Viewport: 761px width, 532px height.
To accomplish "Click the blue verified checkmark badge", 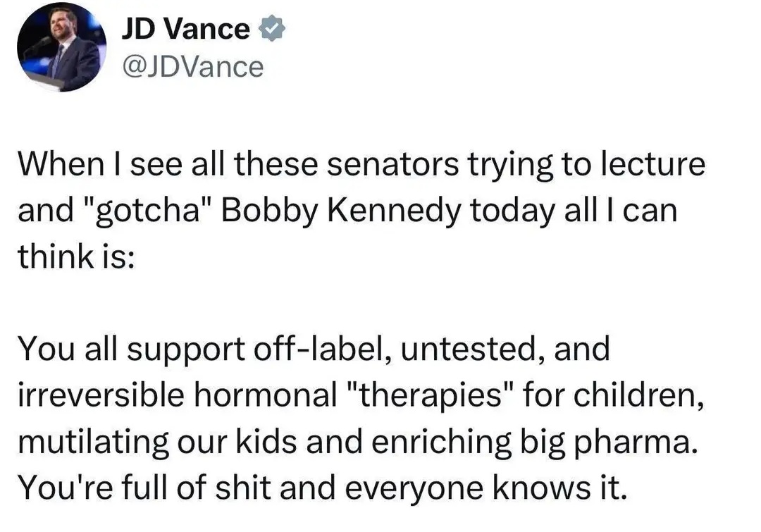I will tap(272, 29).
